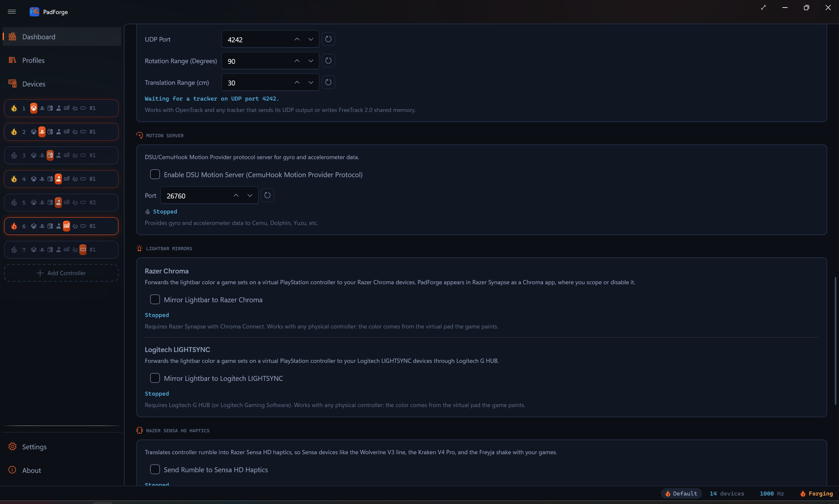
Task: Increase the Rotation Range value
Action: 297,61
